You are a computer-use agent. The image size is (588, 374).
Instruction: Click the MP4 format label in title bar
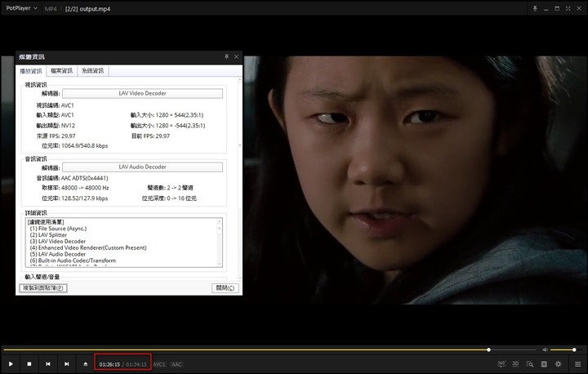point(51,9)
